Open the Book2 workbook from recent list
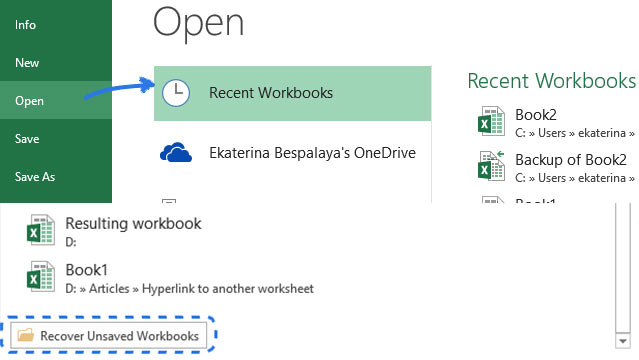The width and height of the screenshot is (639, 360). click(x=556, y=122)
